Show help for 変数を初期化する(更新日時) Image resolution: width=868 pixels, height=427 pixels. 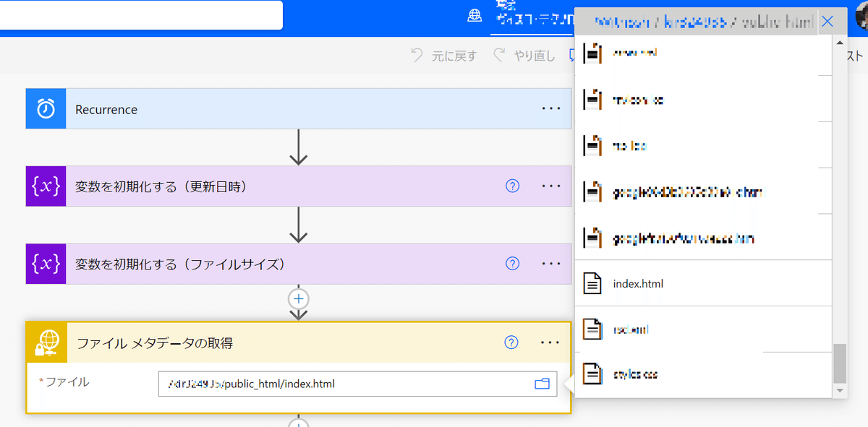(513, 186)
